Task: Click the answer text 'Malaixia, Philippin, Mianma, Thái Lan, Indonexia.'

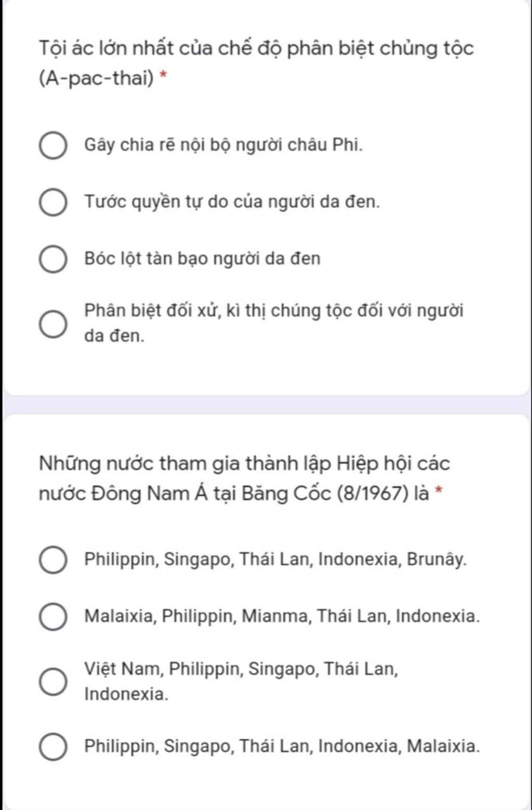Action: (x=282, y=616)
